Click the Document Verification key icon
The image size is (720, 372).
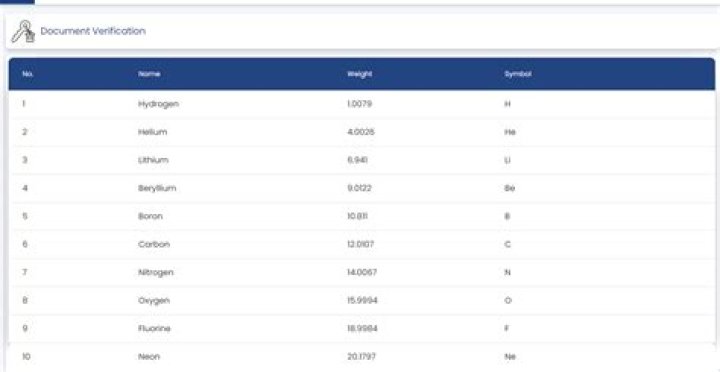tap(23, 32)
